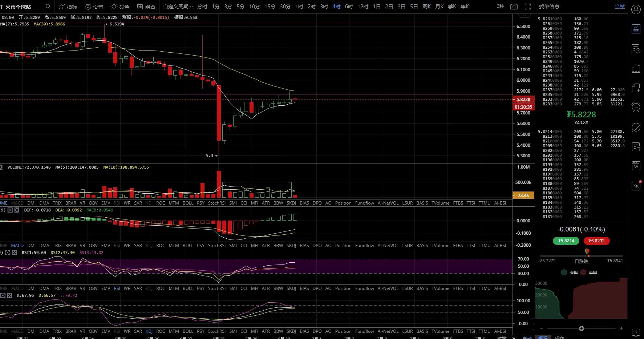Open the help question mark icon
This screenshot has height=339, width=644.
636,332
